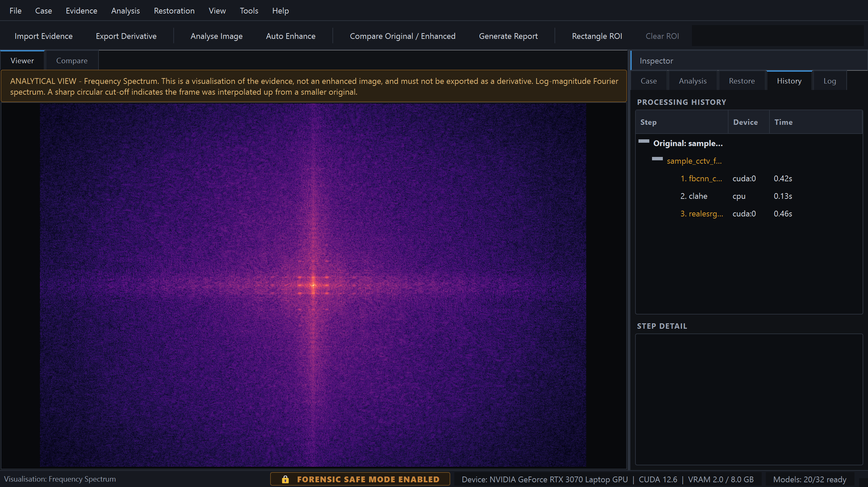This screenshot has width=868, height=487.
Task: Collapse the 'sample_cctv_f...' tree node
Action: pos(657,159)
